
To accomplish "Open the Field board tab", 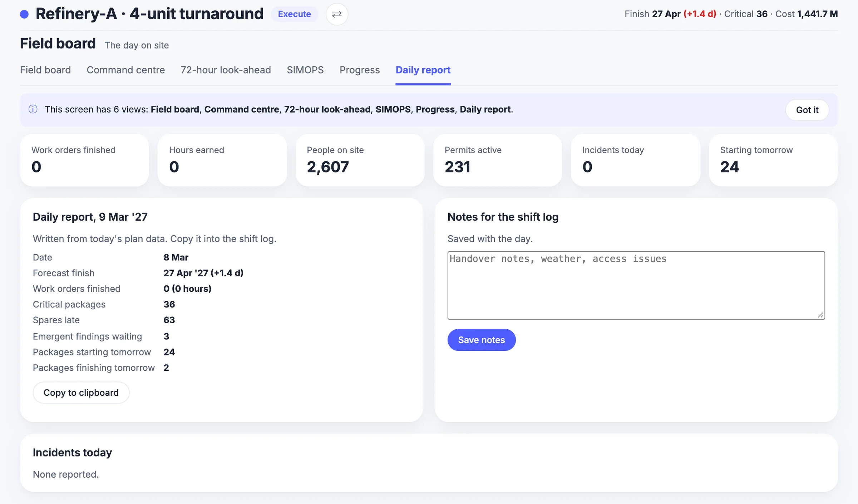I will click(x=45, y=70).
